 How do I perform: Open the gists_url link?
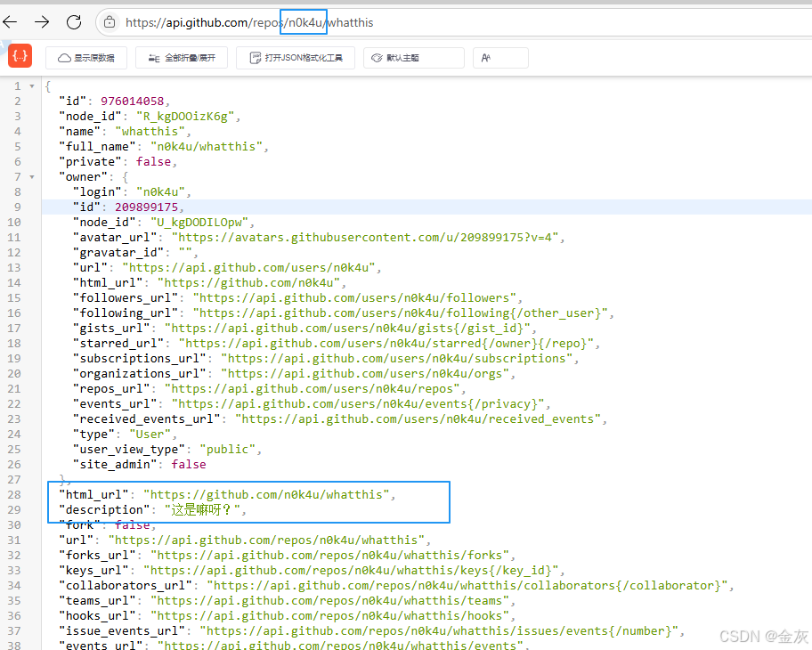tap(347, 328)
